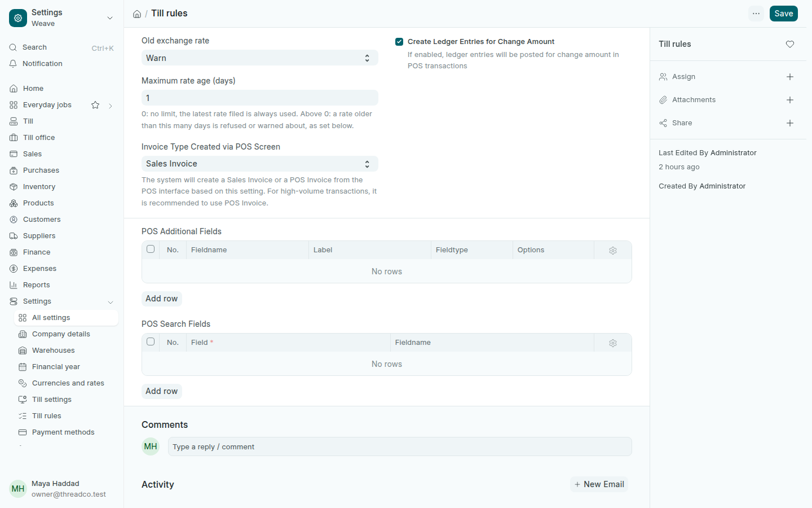Click the Reports chart icon
This screenshot has width=812, height=508.
[x=14, y=285]
